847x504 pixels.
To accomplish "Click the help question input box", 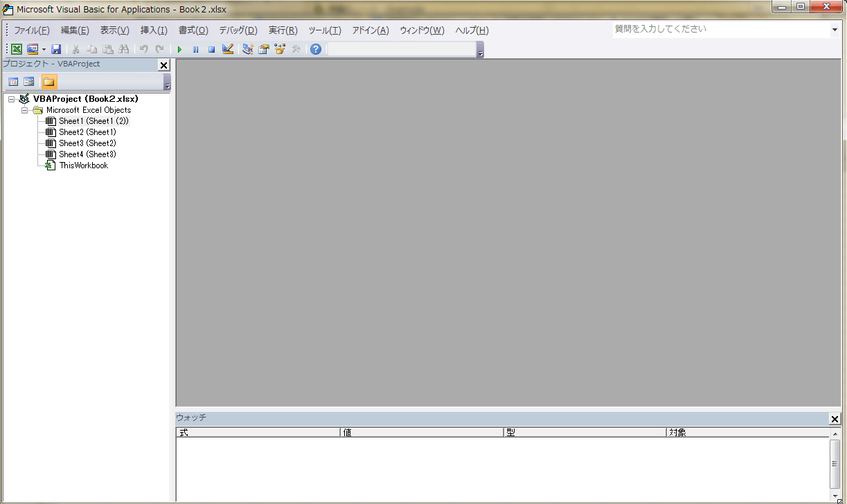I will pos(720,29).
